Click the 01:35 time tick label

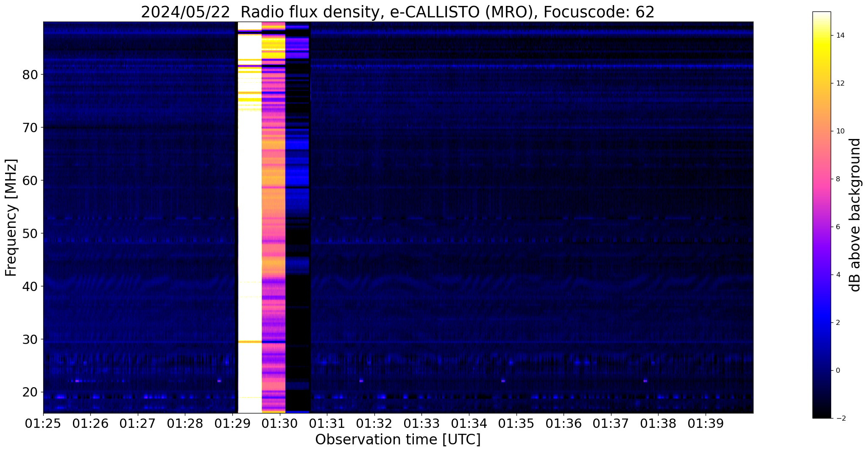516,423
